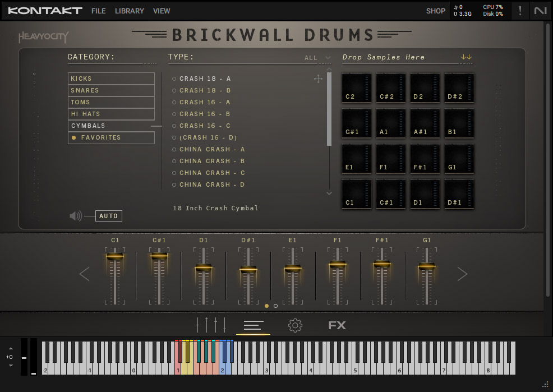Open the settings gear page

click(295, 325)
